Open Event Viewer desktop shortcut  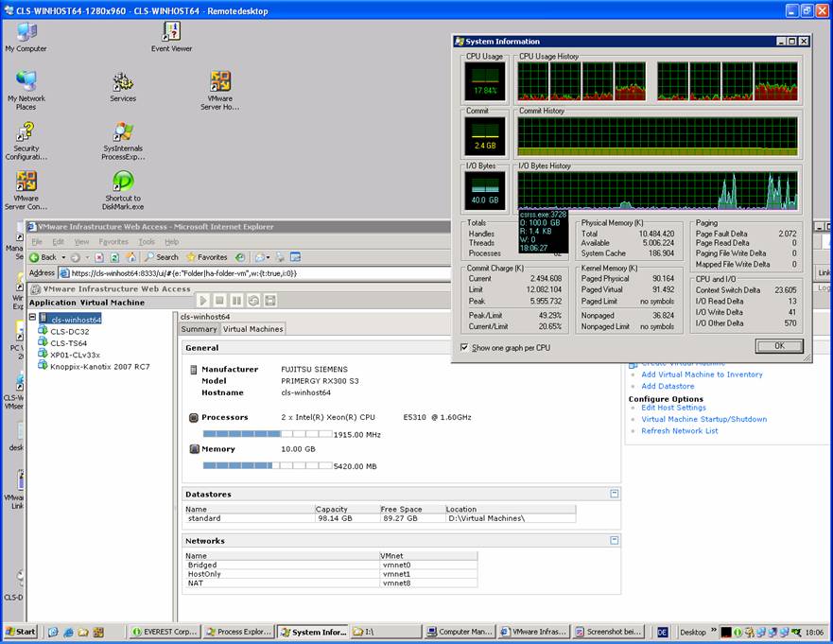tap(171, 37)
